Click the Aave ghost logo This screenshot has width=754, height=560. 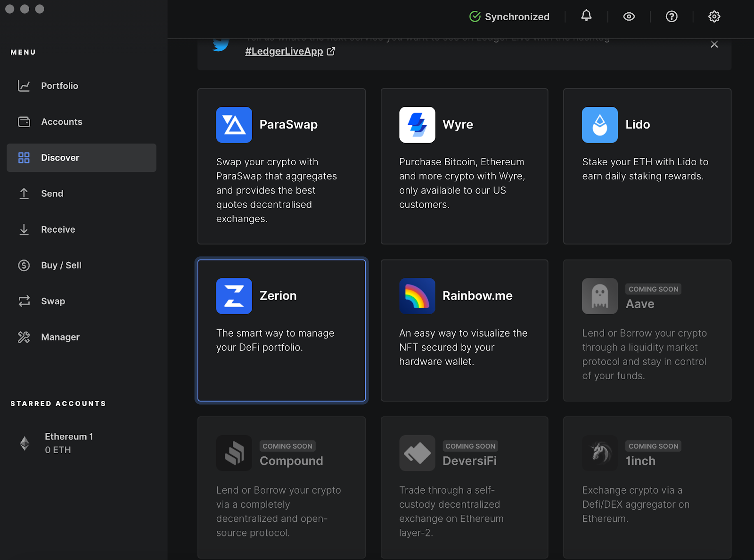point(600,296)
